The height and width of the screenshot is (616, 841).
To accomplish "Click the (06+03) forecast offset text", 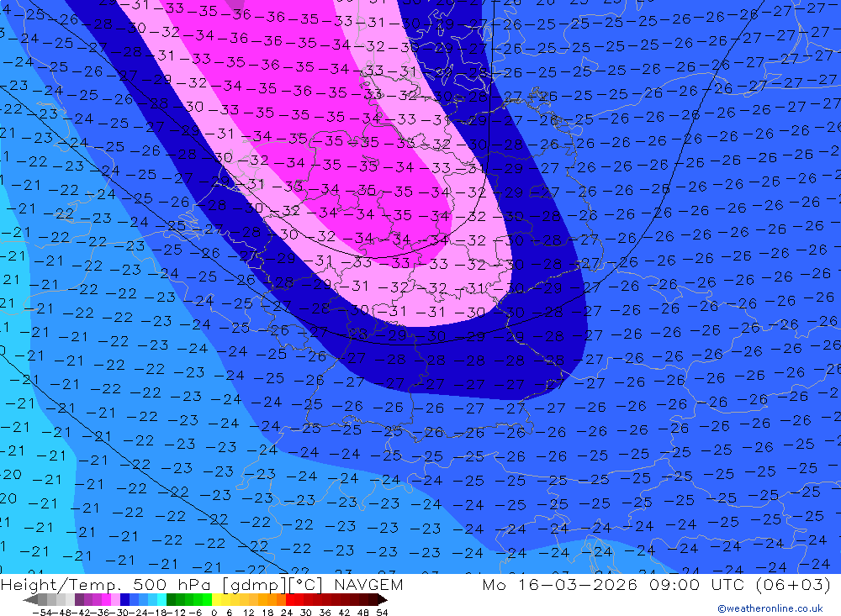I will (793, 584).
